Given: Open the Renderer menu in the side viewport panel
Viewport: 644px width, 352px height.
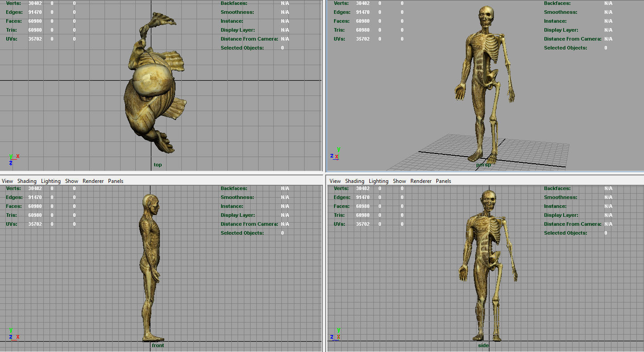Looking at the screenshot, I should coord(421,181).
